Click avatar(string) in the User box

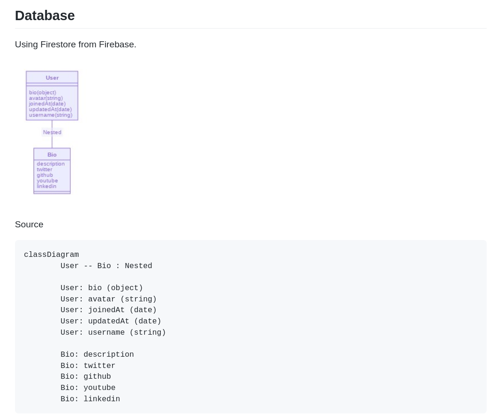tap(46, 98)
